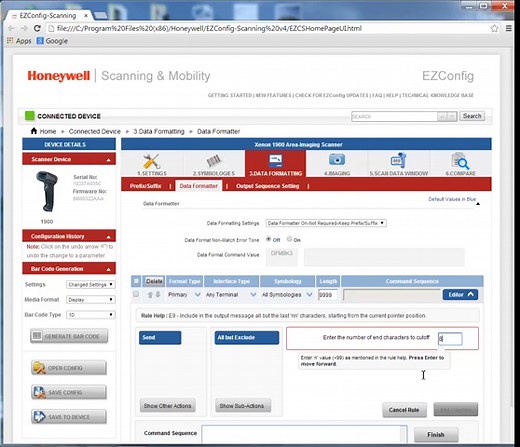This screenshot has width=520, height=447.
Task: Click Show Other Actions button
Action: pyautogui.click(x=167, y=406)
